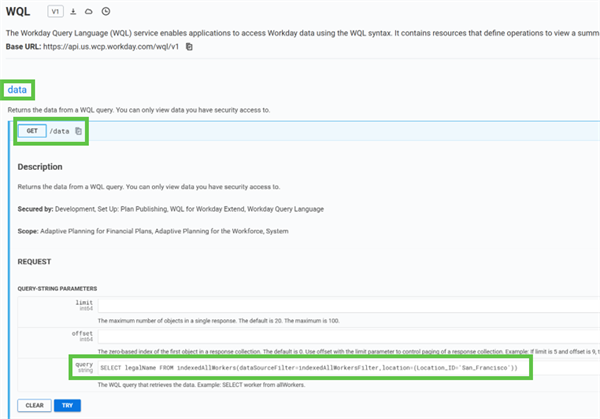
Task: Copy the Base URL with copy icon
Action: click(x=189, y=47)
